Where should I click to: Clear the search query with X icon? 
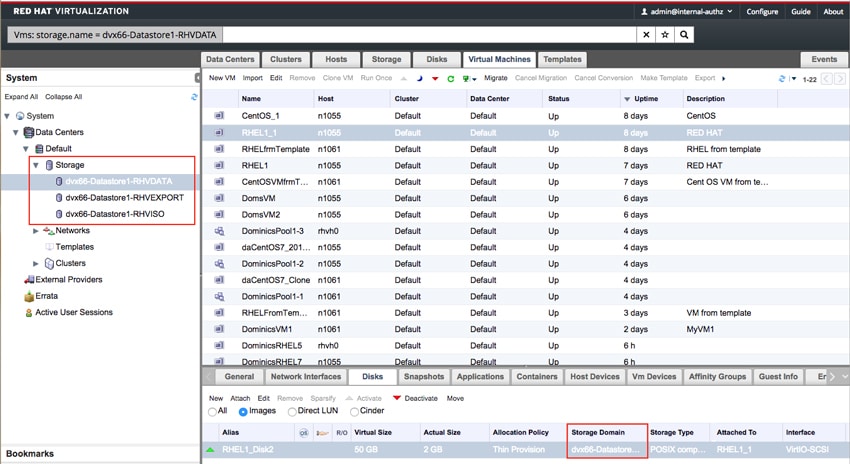(x=646, y=35)
